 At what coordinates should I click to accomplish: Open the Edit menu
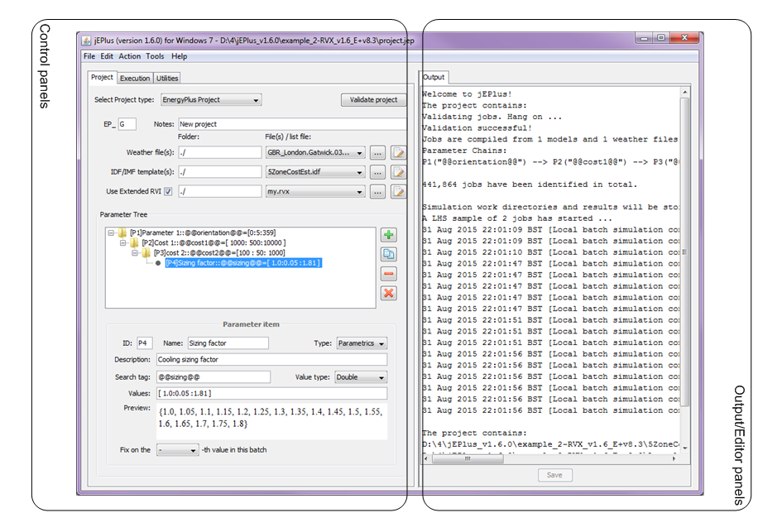[107, 56]
